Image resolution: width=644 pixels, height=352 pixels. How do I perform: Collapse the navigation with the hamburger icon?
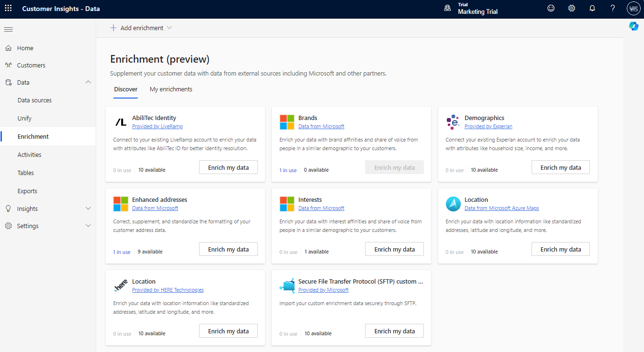[x=8, y=29]
